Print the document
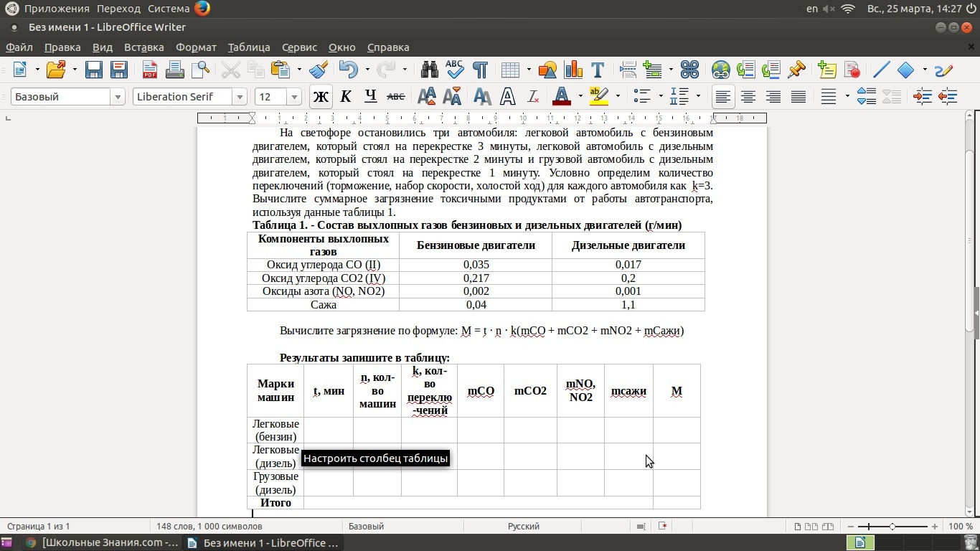 pos(175,70)
